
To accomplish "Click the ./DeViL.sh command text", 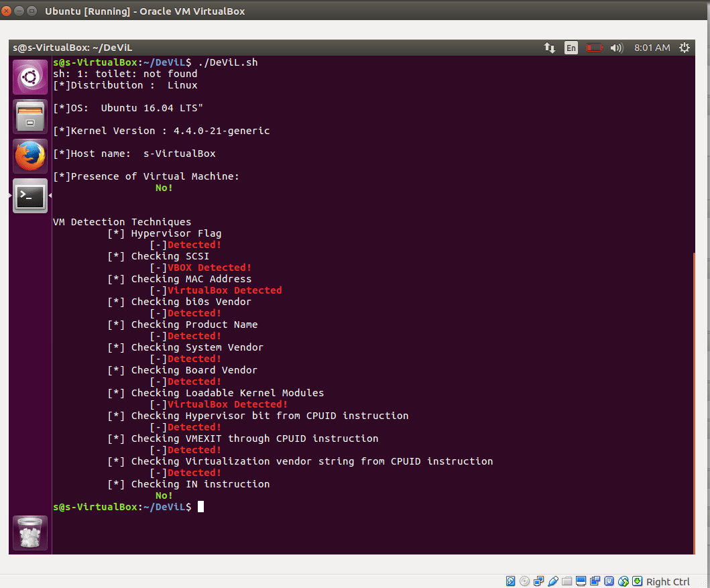I will [228, 62].
